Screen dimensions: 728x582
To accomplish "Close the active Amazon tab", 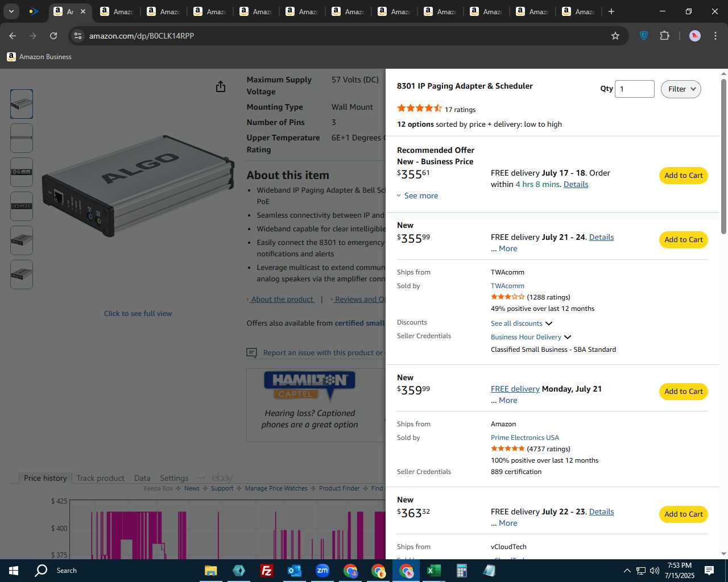I will click(82, 11).
